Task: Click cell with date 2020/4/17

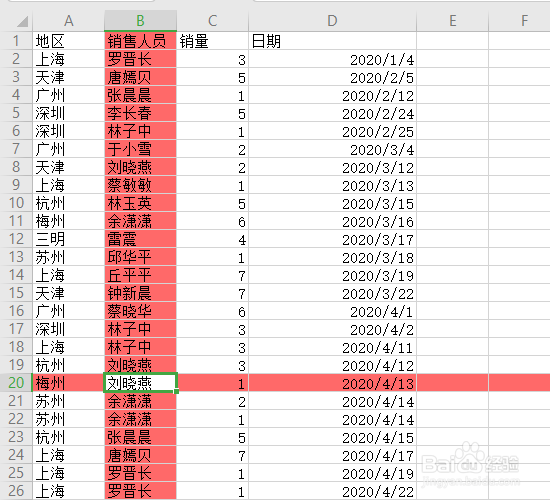Action: [332, 454]
